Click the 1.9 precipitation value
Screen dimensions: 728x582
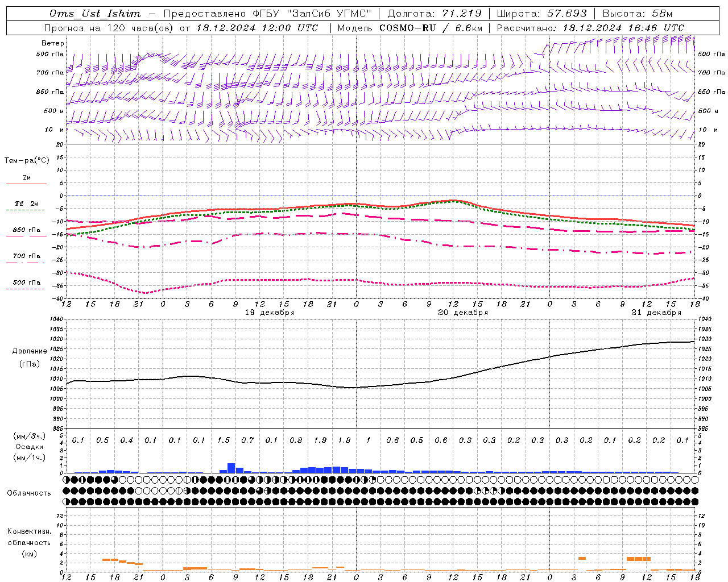320,440
